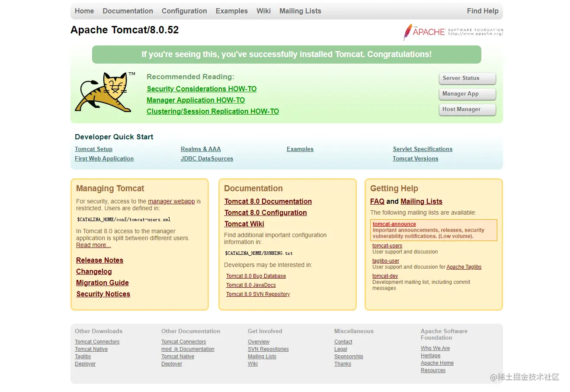
Task: Open the Thanks link
Action: click(343, 364)
